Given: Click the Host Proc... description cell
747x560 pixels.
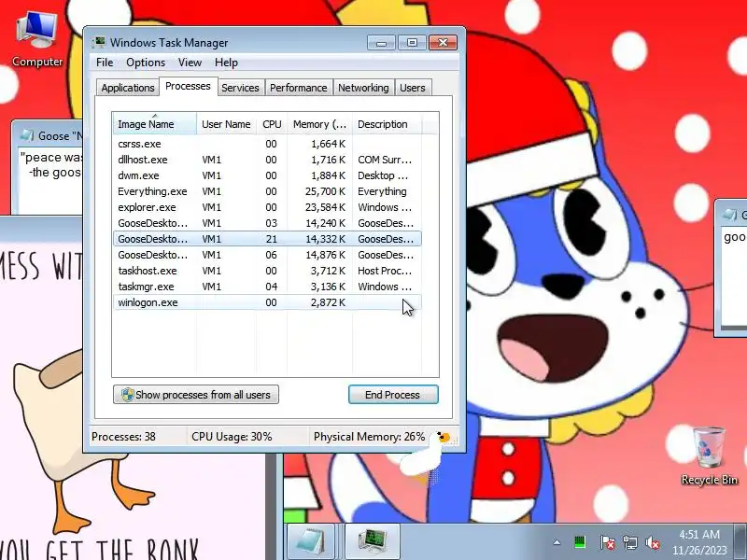Looking at the screenshot, I should [x=385, y=271].
